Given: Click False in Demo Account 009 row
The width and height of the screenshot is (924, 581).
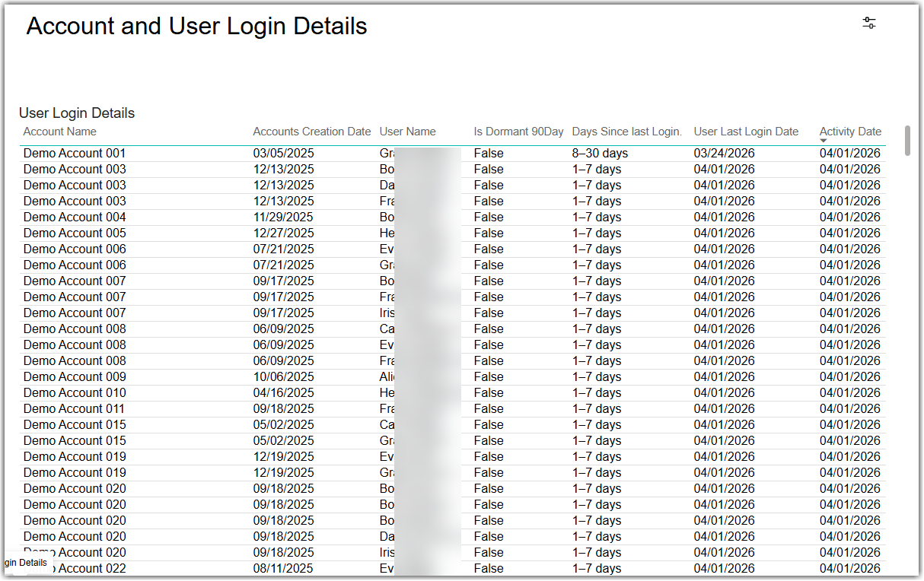Looking at the screenshot, I should [x=489, y=376].
